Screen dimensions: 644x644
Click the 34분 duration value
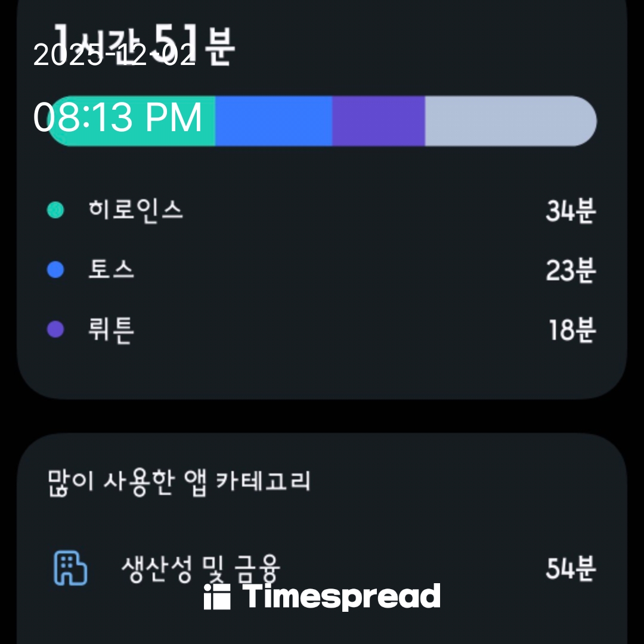tap(570, 211)
